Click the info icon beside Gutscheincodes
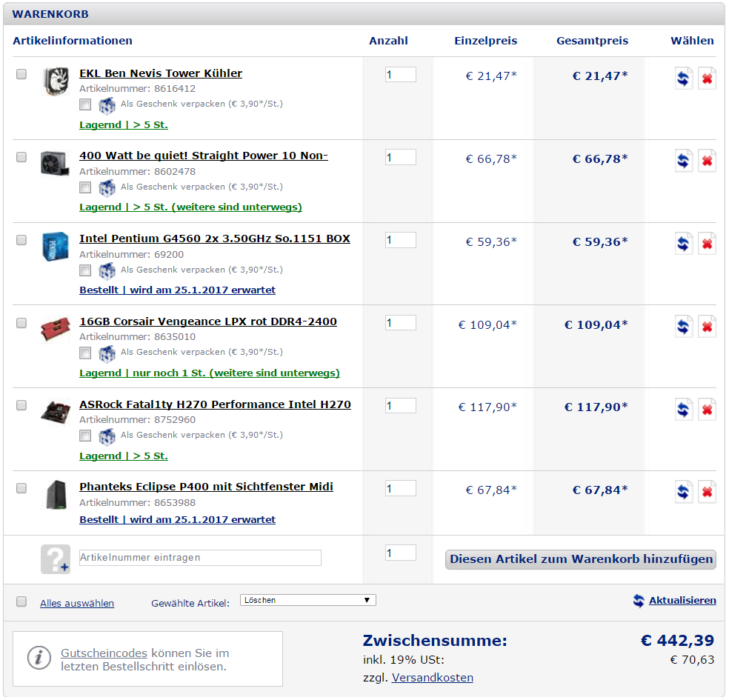The image size is (729, 700). [x=39, y=657]
